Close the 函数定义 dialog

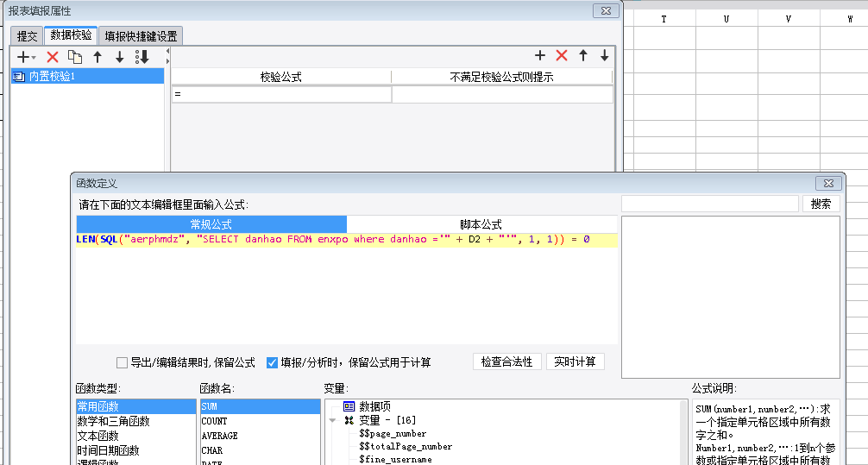(828, 183)
